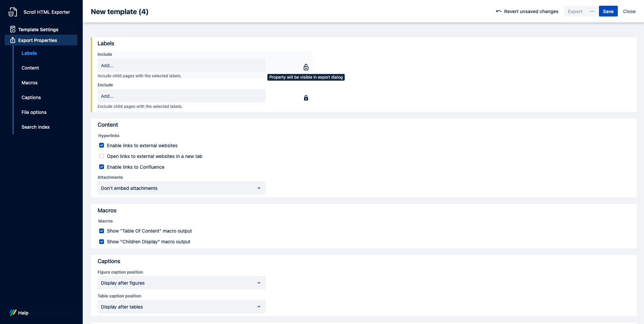Screen dimensions: 644x324
Task: Click the Include labels Add field
Action: 181,66
